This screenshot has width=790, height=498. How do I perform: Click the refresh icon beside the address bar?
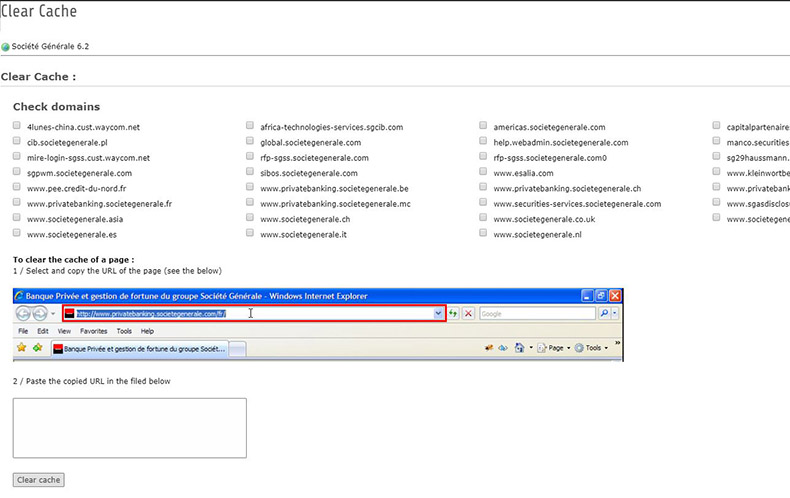pos(453,314)
